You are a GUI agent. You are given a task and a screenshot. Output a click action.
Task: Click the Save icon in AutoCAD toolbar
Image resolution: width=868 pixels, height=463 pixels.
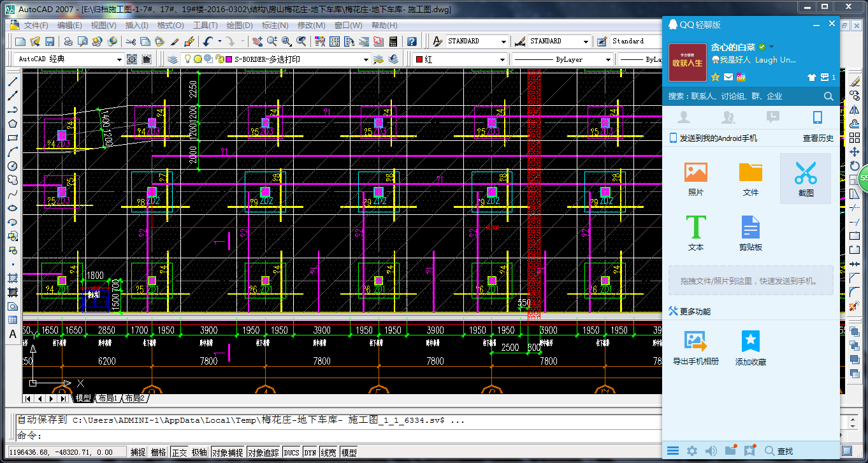[49, 41]
